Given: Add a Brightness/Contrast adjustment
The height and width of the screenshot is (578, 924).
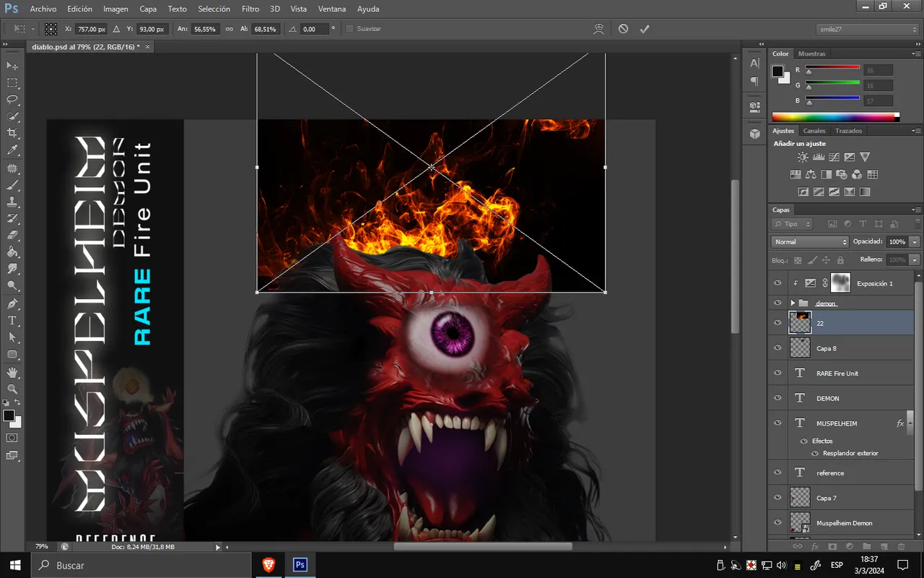Looking at the screenshot, I should click(803, 157).
